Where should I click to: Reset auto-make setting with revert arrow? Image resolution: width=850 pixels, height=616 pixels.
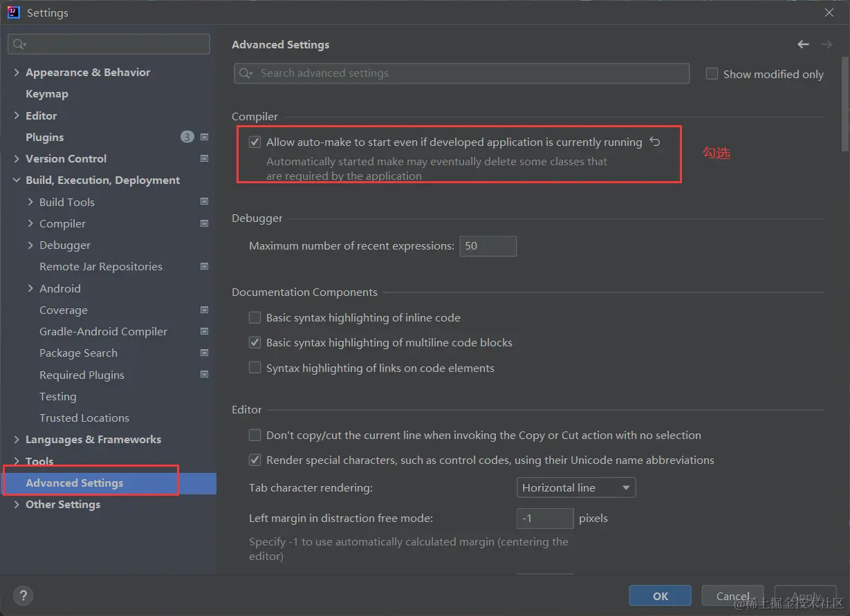coord(655,142)
